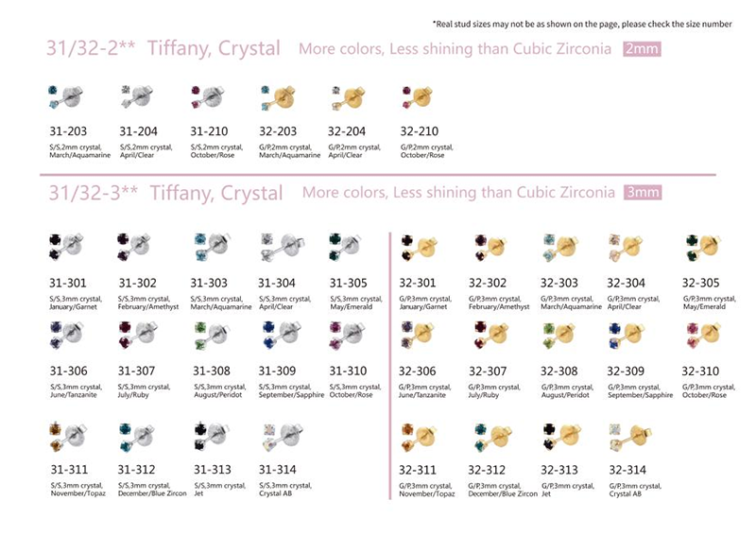Viewport: 756px width, 535px height.
Task: Select the 32-312 product code label
Action: pyautogui.click(x=488, y=470)
